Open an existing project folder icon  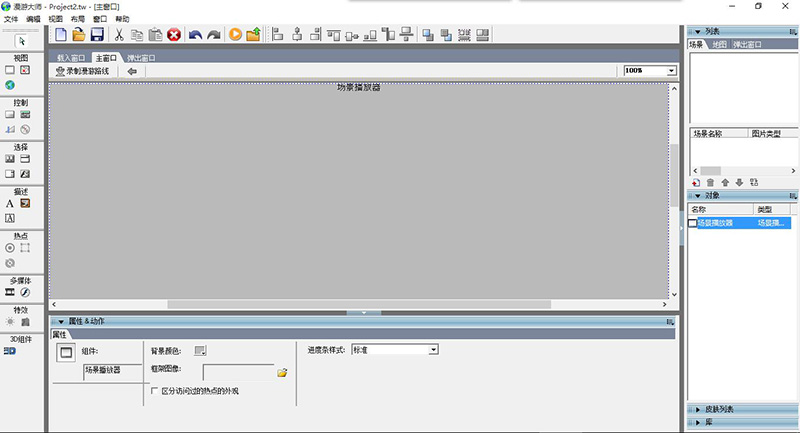click(79, 35)
